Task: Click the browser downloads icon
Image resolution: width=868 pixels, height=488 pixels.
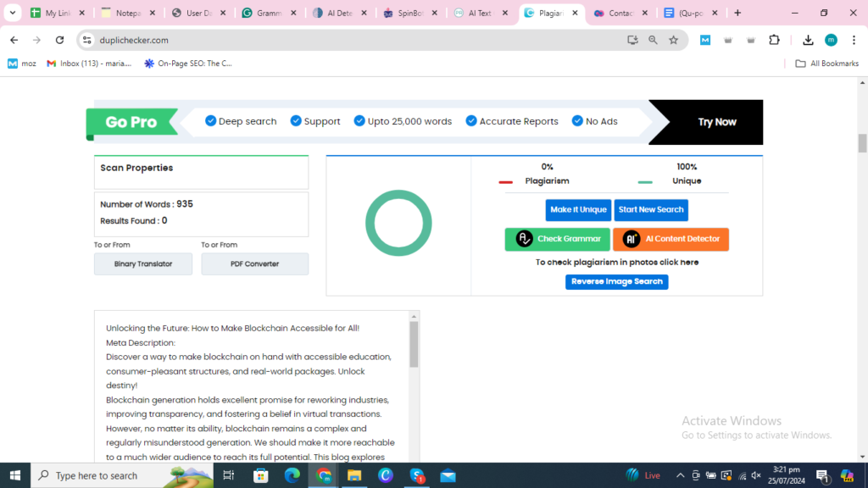Action: click(x=808, y=40)
